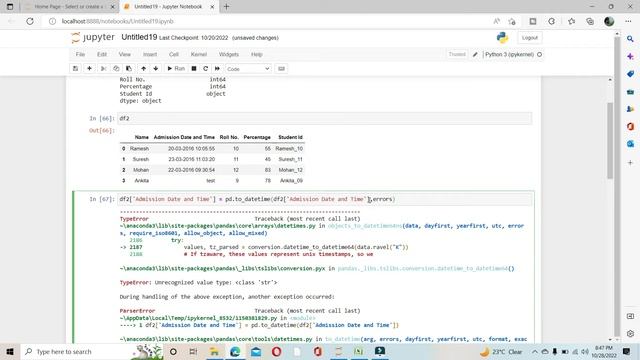Switch to the Home Page browser tab
The image size is (640, 360).
pos(68,7)
